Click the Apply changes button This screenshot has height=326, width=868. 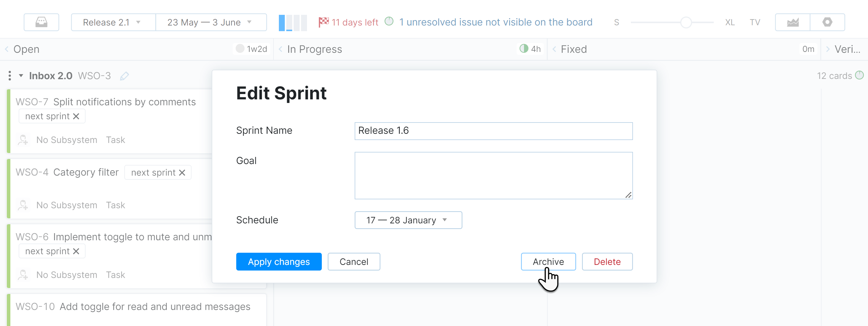point(279,262)
